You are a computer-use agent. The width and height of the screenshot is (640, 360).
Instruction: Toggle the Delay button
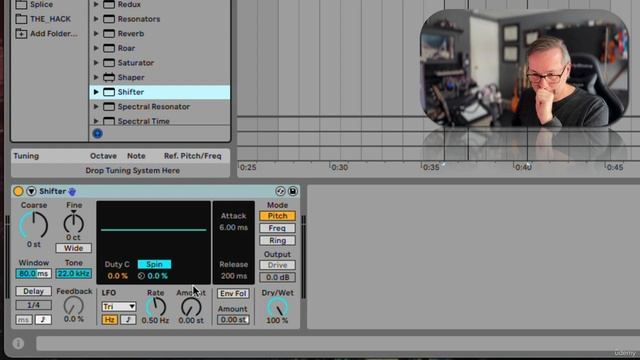[x=33, y=291]
